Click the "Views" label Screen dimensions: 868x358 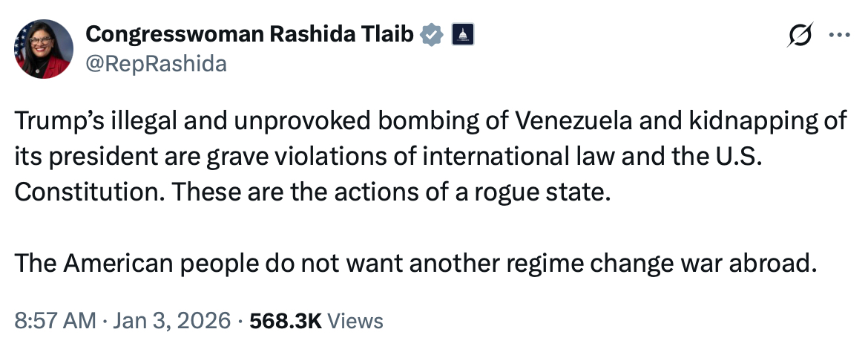pyautogui.click(x=355, y=321)
